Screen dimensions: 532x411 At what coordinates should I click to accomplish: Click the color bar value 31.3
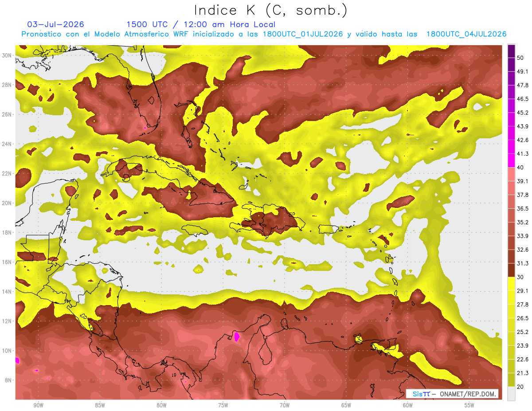pos(523,263)
